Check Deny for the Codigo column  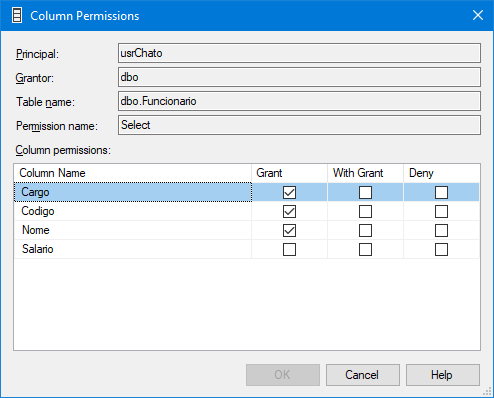click(441, 211)
